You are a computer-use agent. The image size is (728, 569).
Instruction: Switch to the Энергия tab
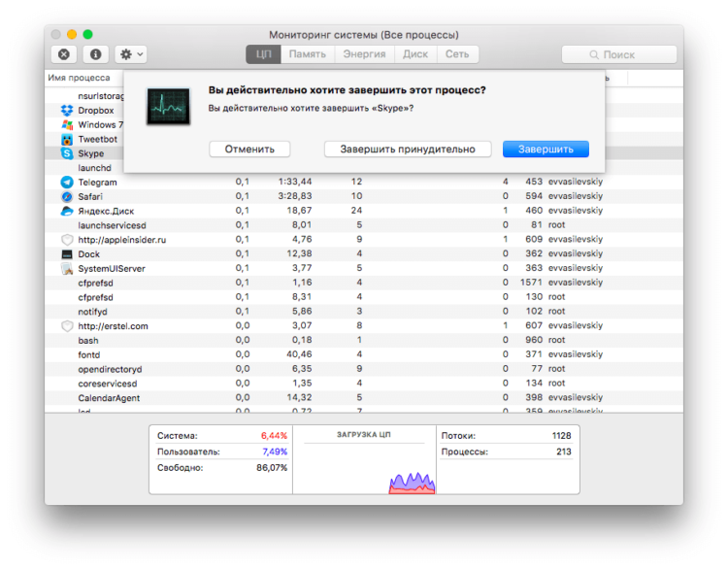tap(364, 54)
